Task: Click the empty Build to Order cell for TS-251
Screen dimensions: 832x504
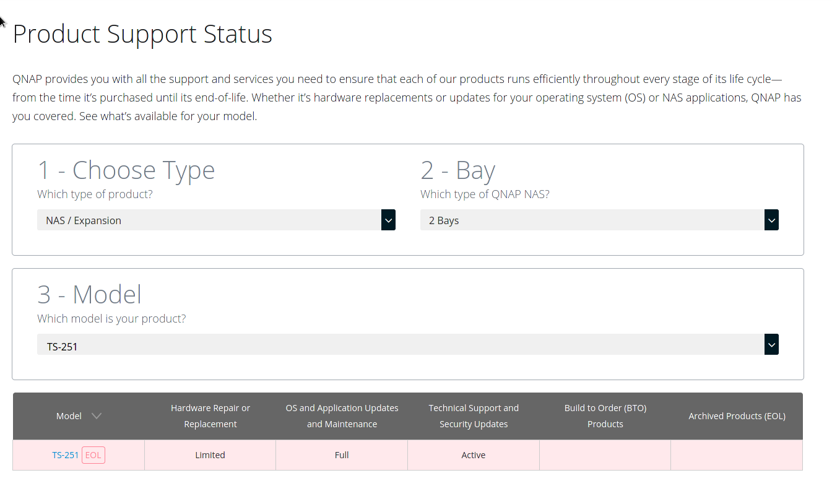Action: [x=605, y=455]
